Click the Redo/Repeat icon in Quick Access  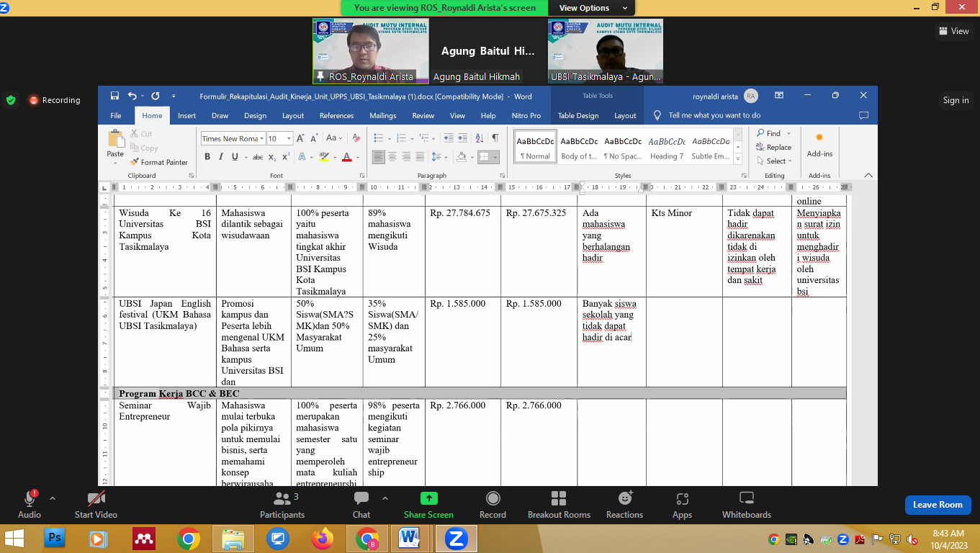[x=156, y=96]
